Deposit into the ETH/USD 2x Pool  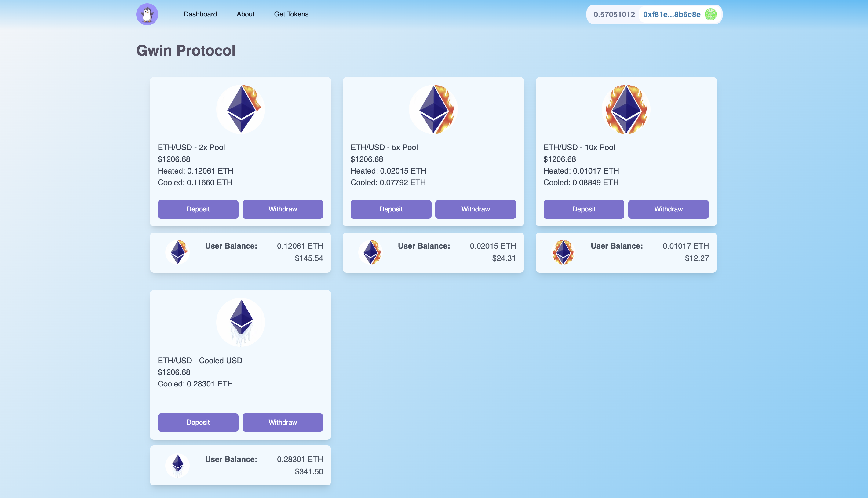198,209
